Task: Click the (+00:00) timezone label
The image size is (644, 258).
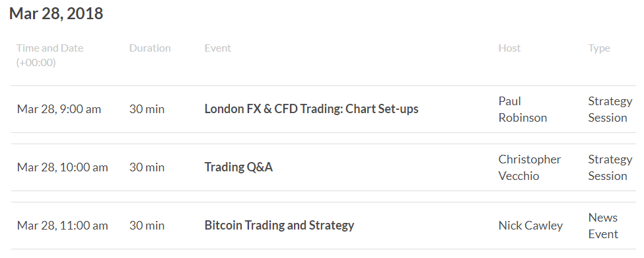Action: pos(36,63)
